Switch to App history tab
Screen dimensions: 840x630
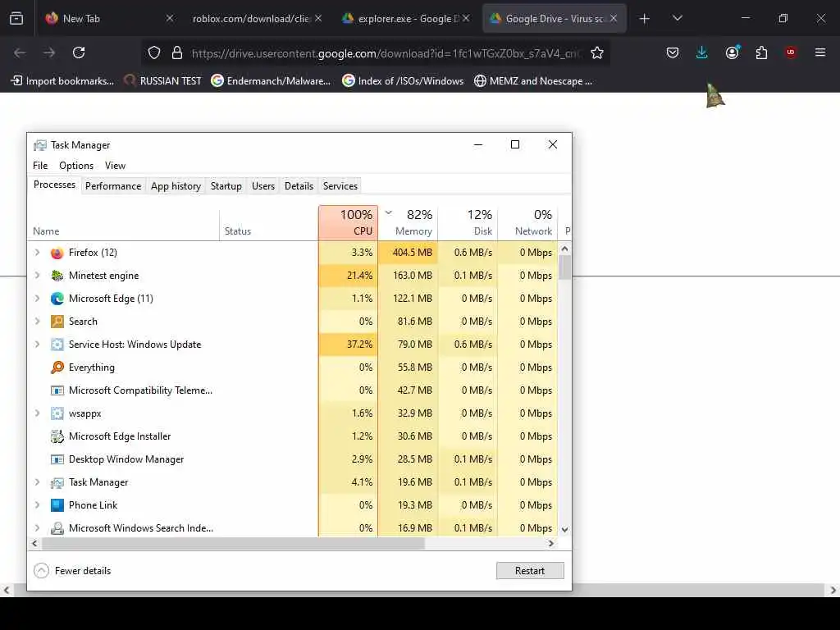coord(176,186)
